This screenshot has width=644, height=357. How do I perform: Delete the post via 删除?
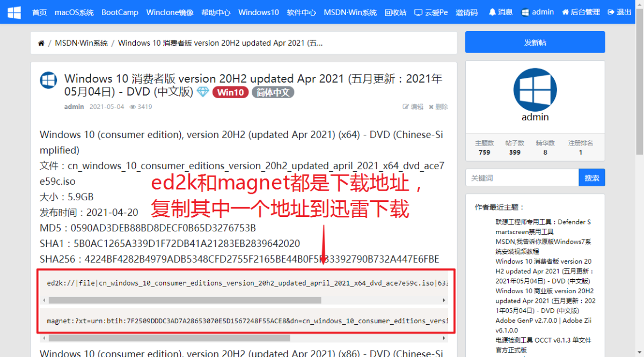438,107
